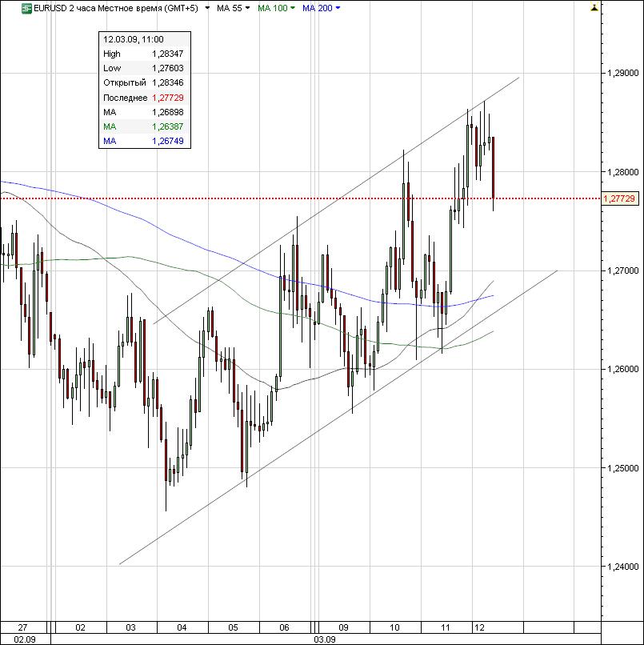Expand the MA 100 indicator dropdown
644x645 pixels.
[292, 8]
